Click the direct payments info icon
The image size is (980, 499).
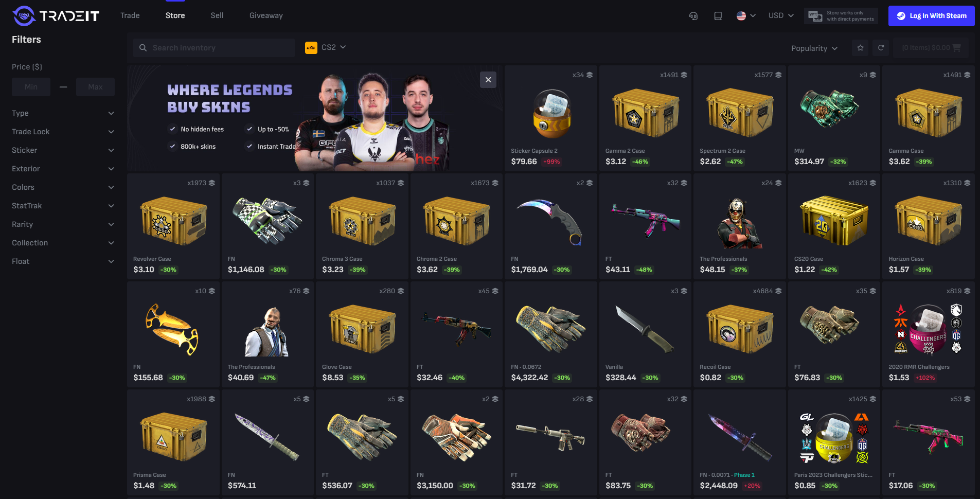815,16
